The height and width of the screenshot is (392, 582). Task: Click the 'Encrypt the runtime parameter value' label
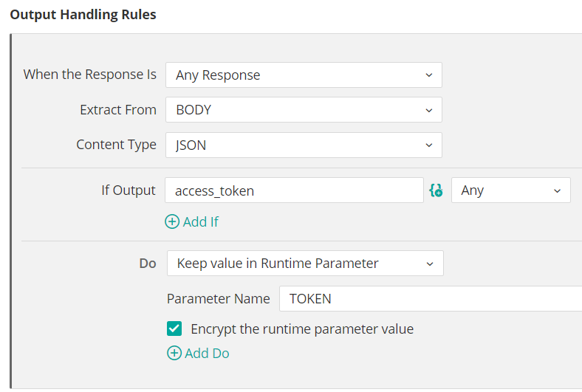pos(302,329)
